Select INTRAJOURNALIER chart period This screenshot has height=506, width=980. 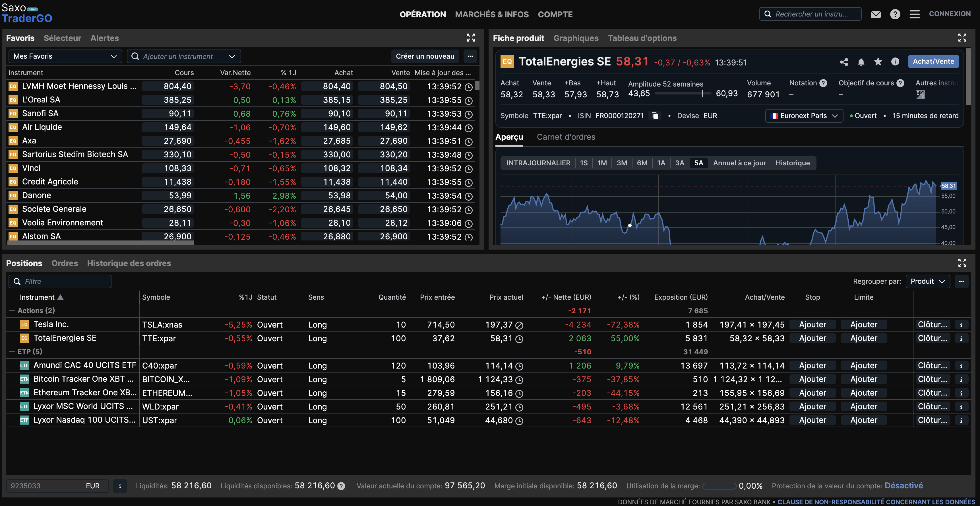(538, 163)
